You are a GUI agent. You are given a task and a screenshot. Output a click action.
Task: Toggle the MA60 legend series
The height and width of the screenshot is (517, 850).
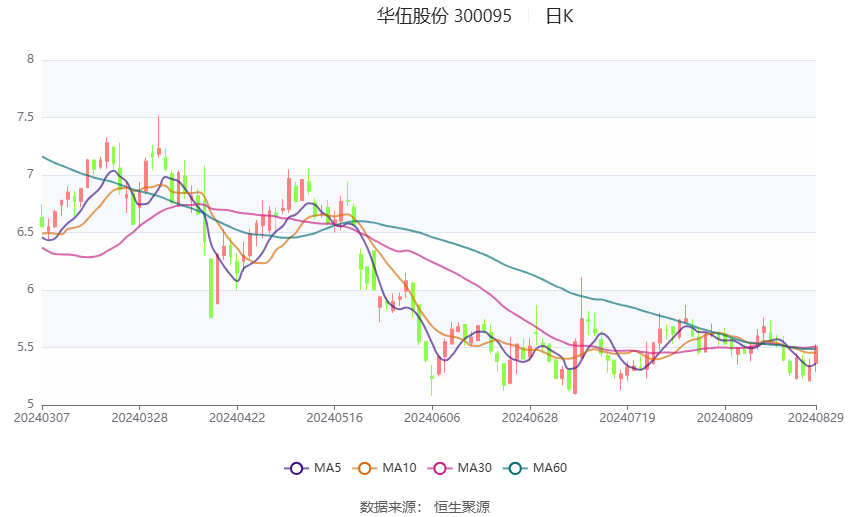[x=535, y=468]
